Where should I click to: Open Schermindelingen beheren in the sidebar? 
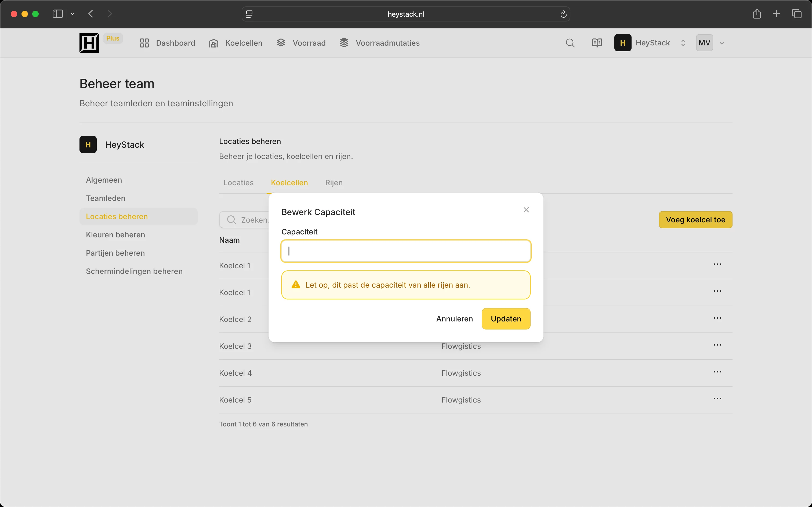pyautogui.click(x=134, y=271)
